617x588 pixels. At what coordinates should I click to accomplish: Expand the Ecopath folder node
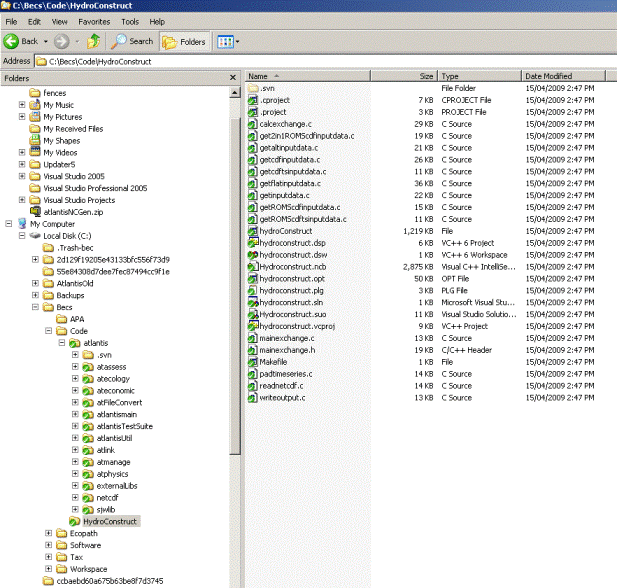49,533
